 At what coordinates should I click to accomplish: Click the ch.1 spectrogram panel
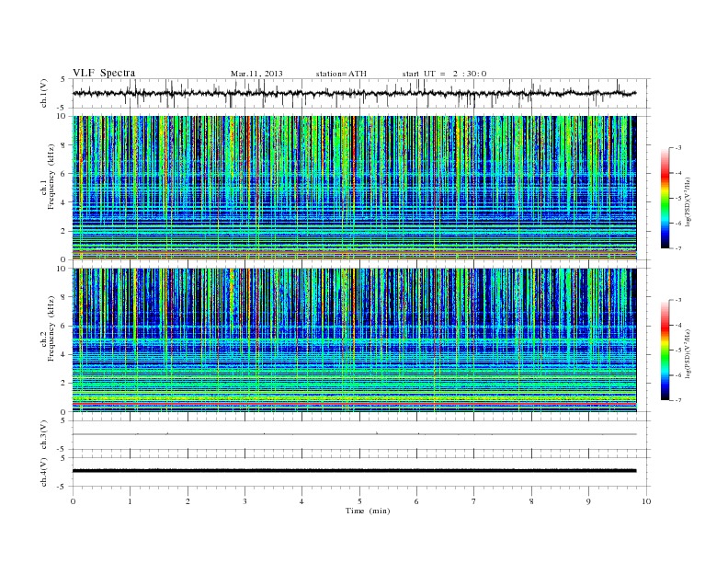point(354,188)
